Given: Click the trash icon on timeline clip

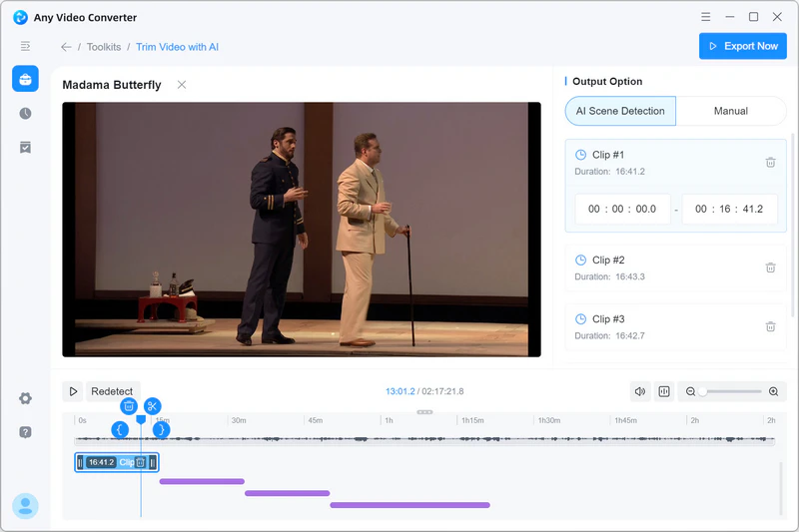Looking at the screenshot, I should point(141,462).
